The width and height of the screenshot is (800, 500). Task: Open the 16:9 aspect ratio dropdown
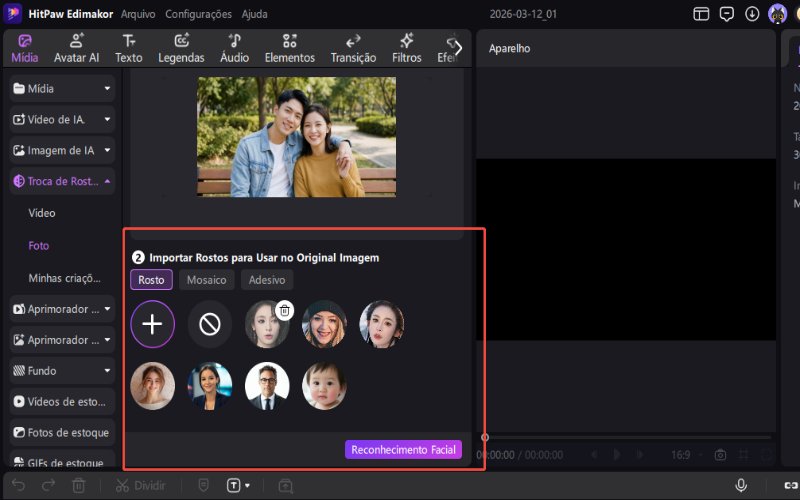tap(687, 454)
